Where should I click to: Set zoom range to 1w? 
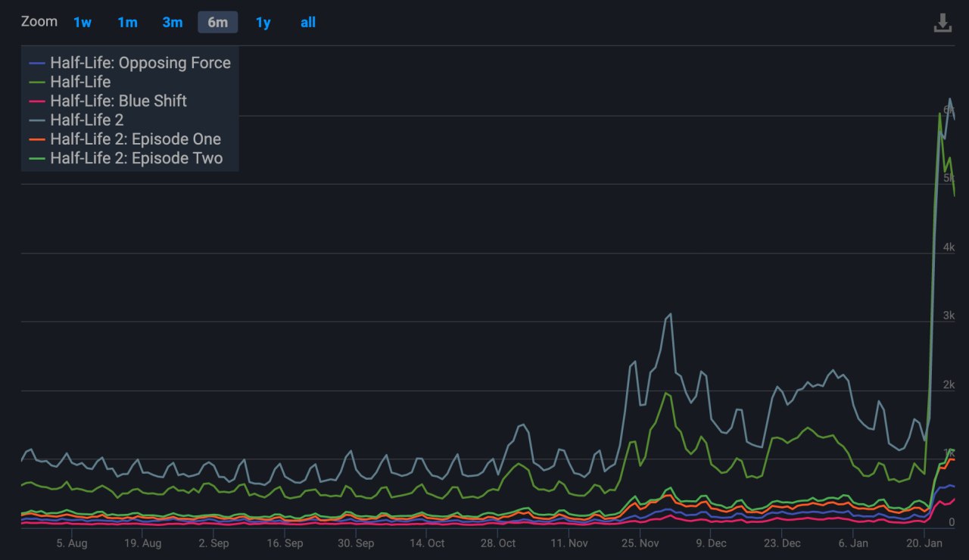[x=83, y=23]
